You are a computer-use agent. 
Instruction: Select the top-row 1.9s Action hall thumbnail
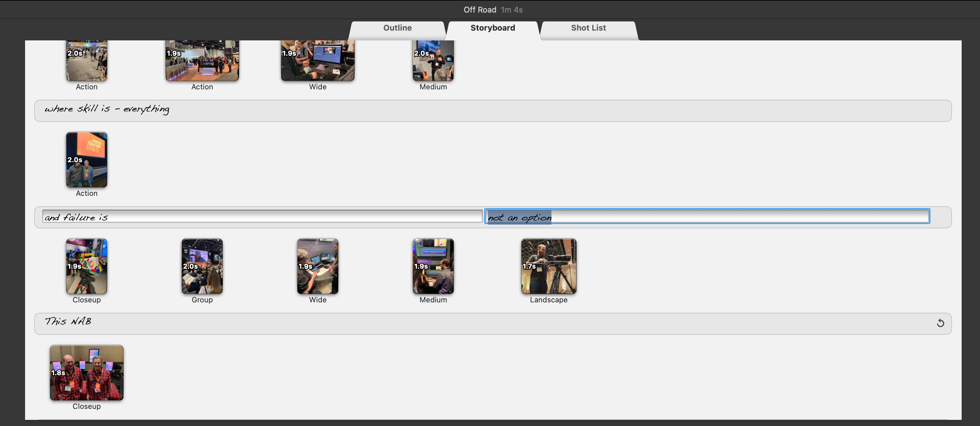[x=202, y=61]
